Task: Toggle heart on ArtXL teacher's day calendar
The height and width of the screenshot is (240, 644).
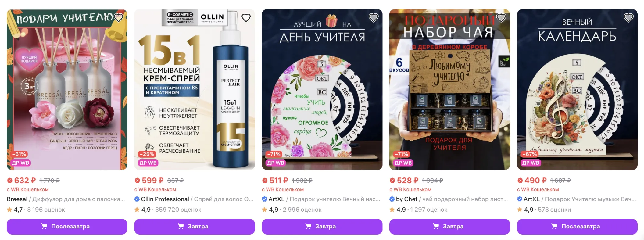Action: [374, 18]
